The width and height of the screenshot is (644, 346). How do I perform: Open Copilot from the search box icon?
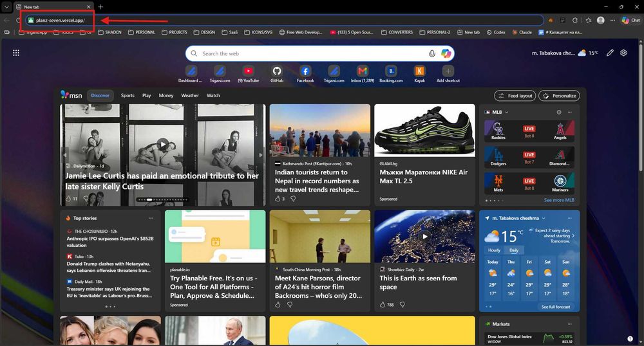pyautogui.click(x=446, y=53)
